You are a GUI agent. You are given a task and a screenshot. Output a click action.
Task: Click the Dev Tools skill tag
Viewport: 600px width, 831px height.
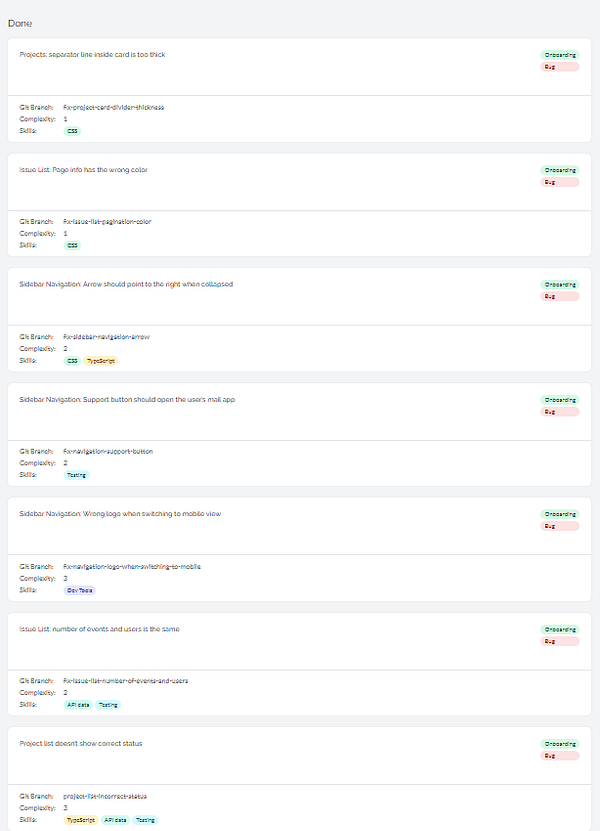coord(80,590)
